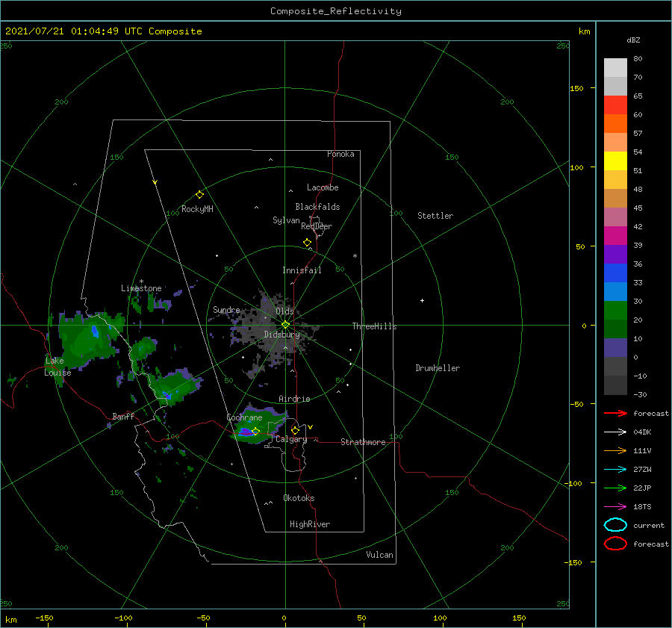This screenshot has height=628, width=672.
Task: Click the yellow diamond marker near Cochrane storm
Action: click(x=256, y=431)
